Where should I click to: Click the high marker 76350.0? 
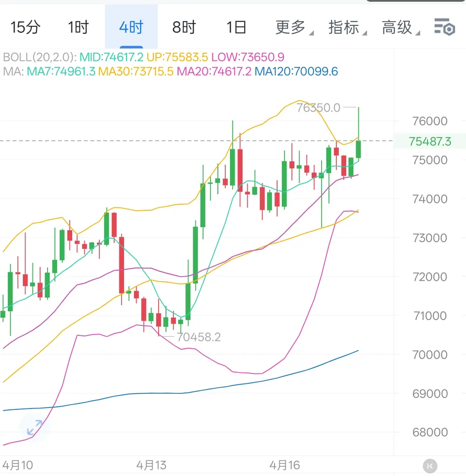(x=318, y=108)
